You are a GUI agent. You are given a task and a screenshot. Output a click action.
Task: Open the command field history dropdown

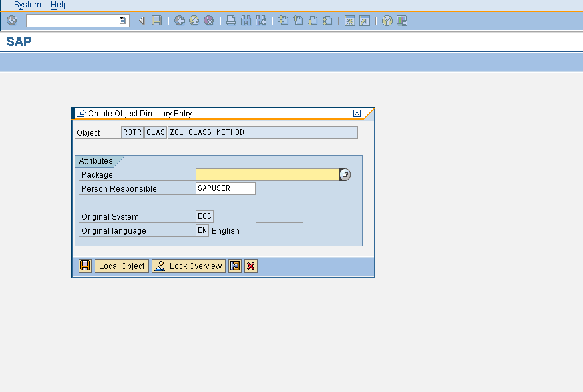(122, 21)
